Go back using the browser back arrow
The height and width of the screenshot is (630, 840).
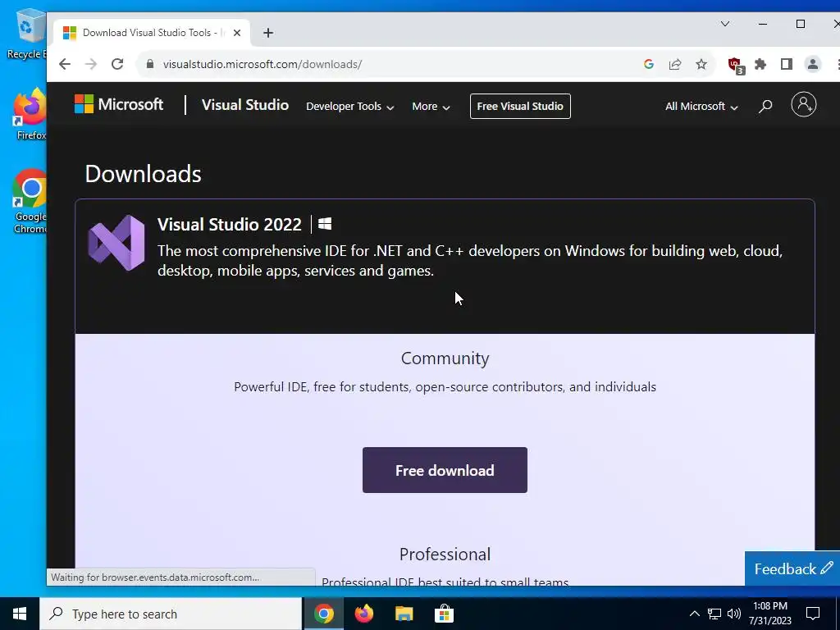pyautogui.click(x=65, y=64)
